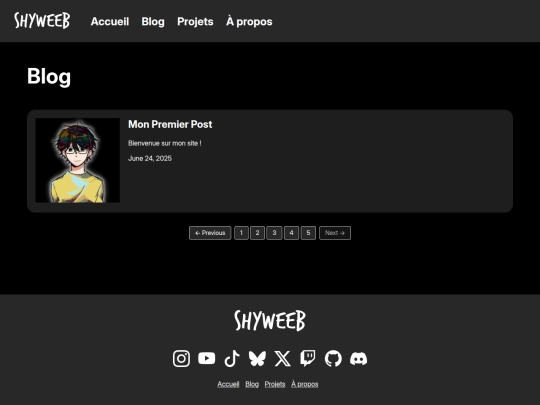
Task: Follow the footer Projets link
Action: [275, 384]
